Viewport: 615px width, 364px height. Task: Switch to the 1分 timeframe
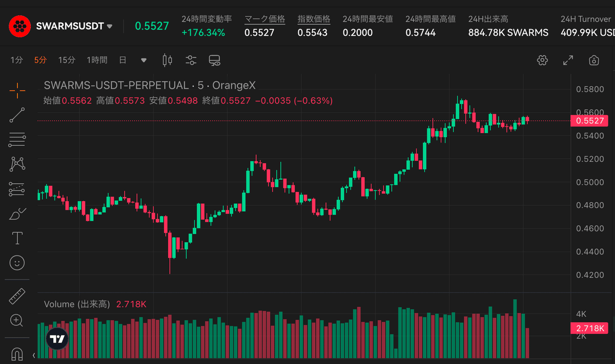[16, 60]
